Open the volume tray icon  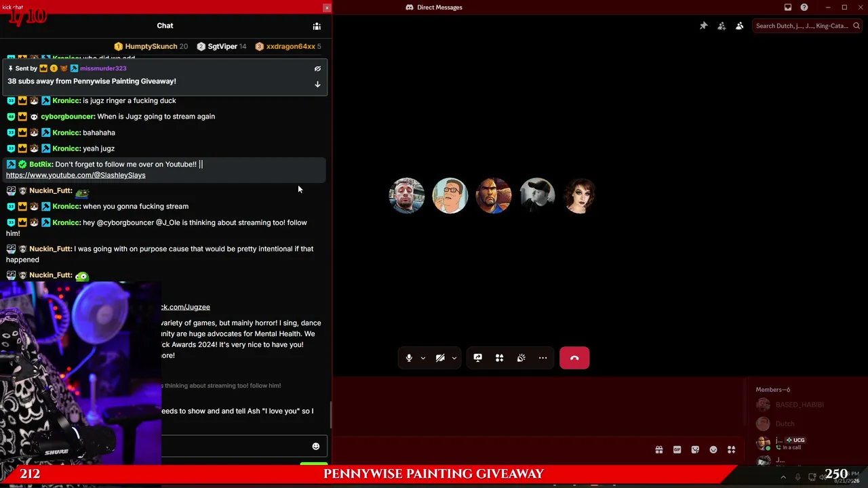[821, 477]
